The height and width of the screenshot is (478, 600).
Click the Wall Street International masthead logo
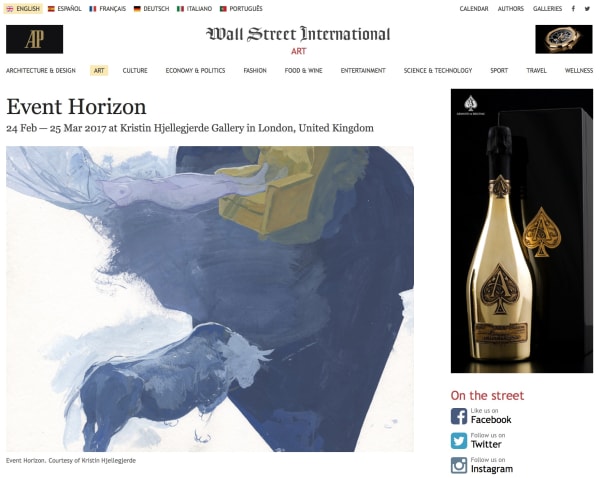pos(298,34)
